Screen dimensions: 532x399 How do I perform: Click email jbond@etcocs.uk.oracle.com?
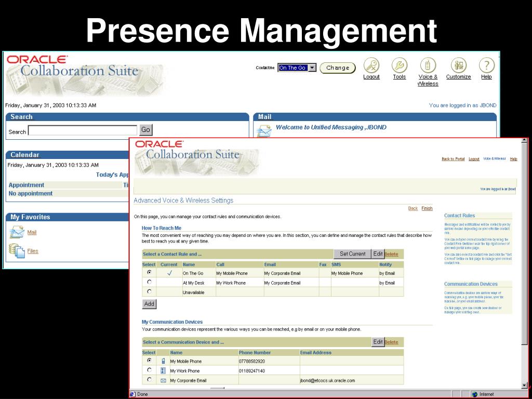coord(327,380)
